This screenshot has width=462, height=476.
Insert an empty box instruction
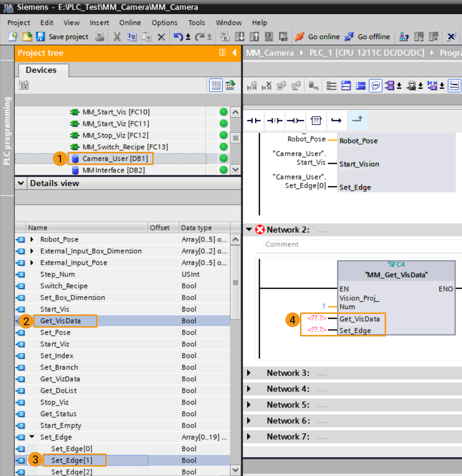pos(316,120)
